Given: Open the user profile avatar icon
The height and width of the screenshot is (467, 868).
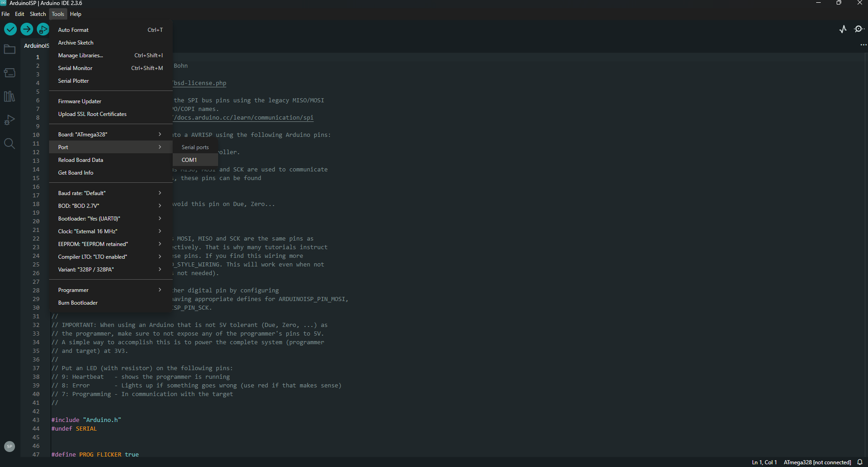Looking at the screenshot, I should 10,447.
